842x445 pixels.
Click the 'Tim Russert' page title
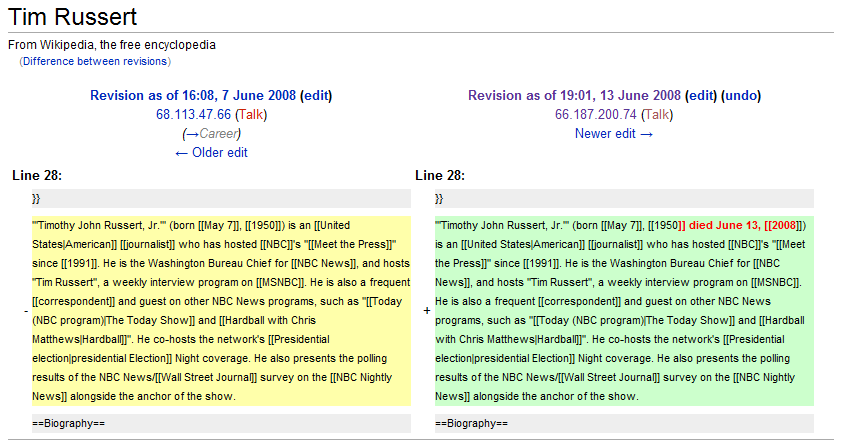[72, 17]
